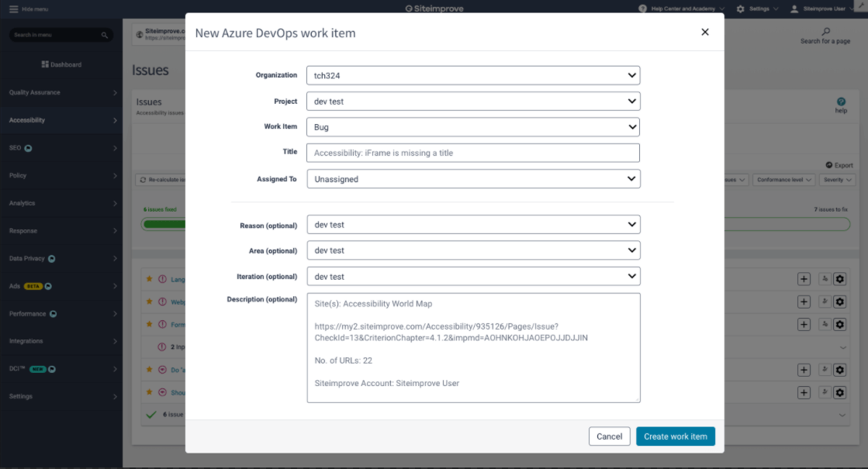
Task: Close the New Azure DevOps work item dialog
Action: tap(704, 32)
